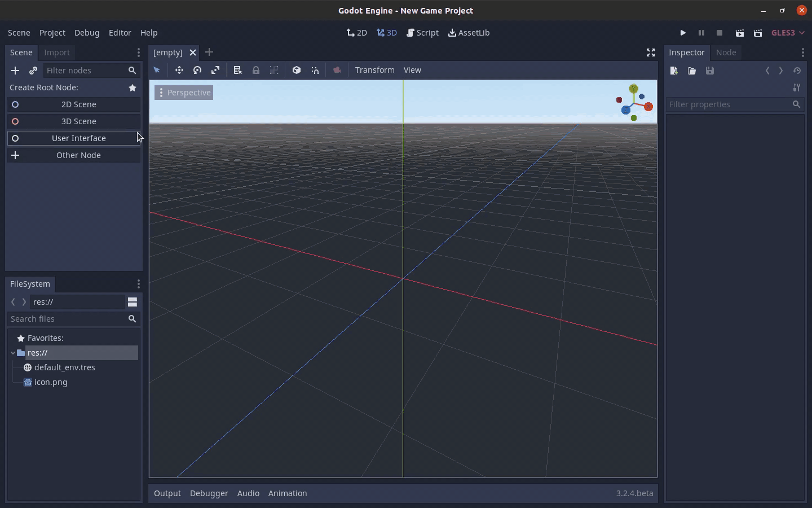The width and height of the screenshot is (812, 508).
Task: Save the edited resource in Inspector
Action: [x=710, y=71]
